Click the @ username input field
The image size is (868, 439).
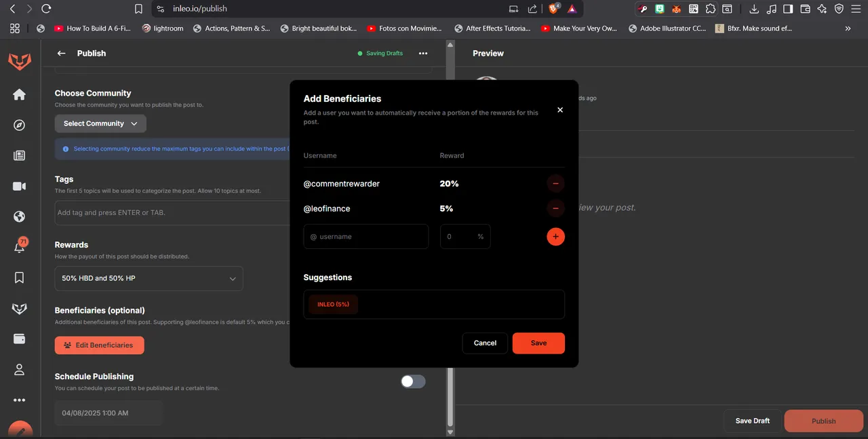[x=366, y=236]
